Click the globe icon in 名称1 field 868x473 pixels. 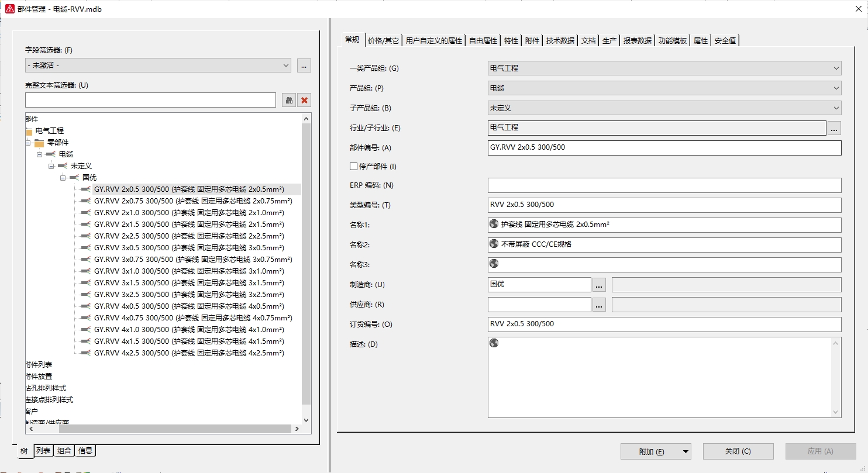point(494,224)
